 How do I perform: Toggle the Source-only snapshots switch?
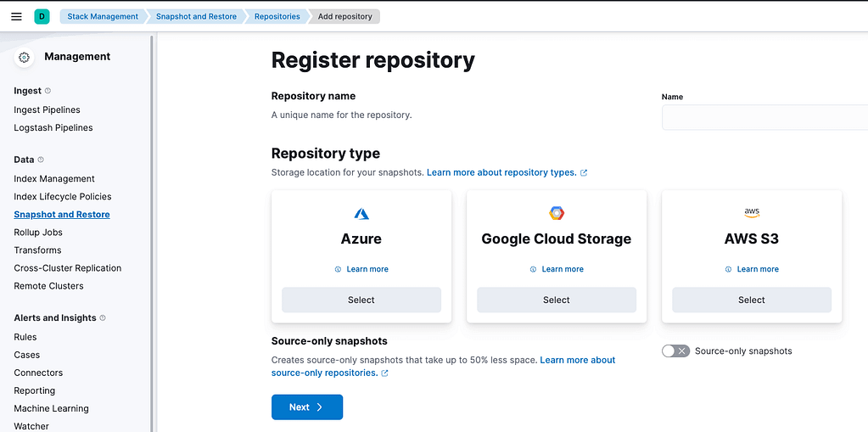click(676, 351)
